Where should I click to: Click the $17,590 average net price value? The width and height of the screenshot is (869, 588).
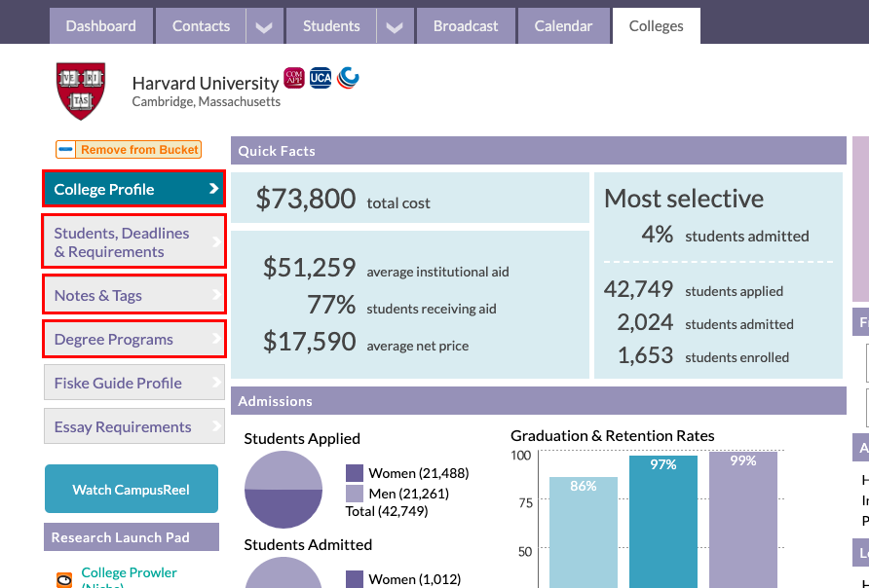click(x=309, y=342)
